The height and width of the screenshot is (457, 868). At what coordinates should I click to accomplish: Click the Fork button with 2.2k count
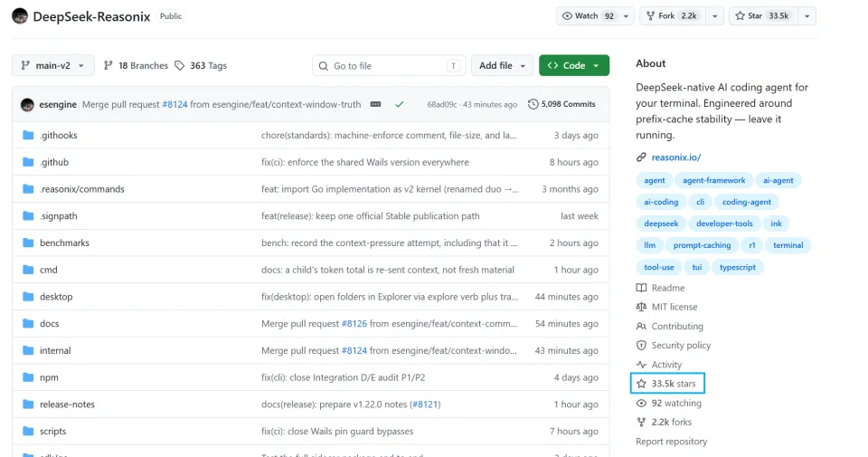(x=673, y=16)
